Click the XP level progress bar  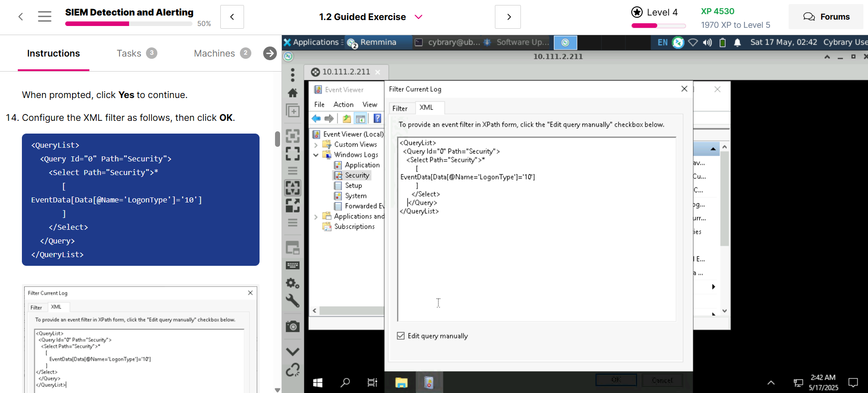[659, 26]
